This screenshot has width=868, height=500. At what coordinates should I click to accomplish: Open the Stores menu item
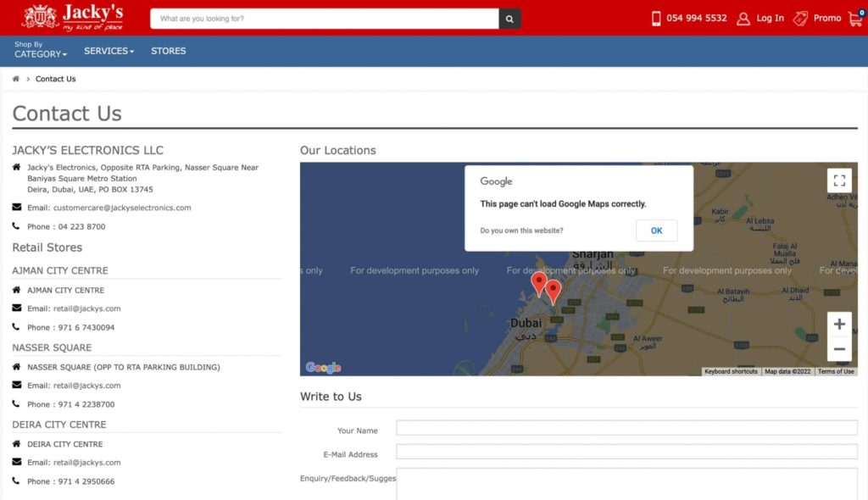(169, 51)
